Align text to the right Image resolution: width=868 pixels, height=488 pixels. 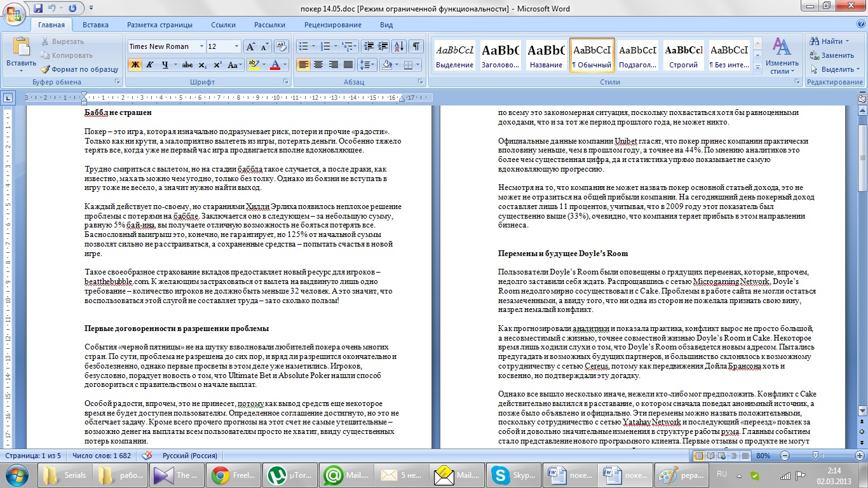[x=333, y=65]
